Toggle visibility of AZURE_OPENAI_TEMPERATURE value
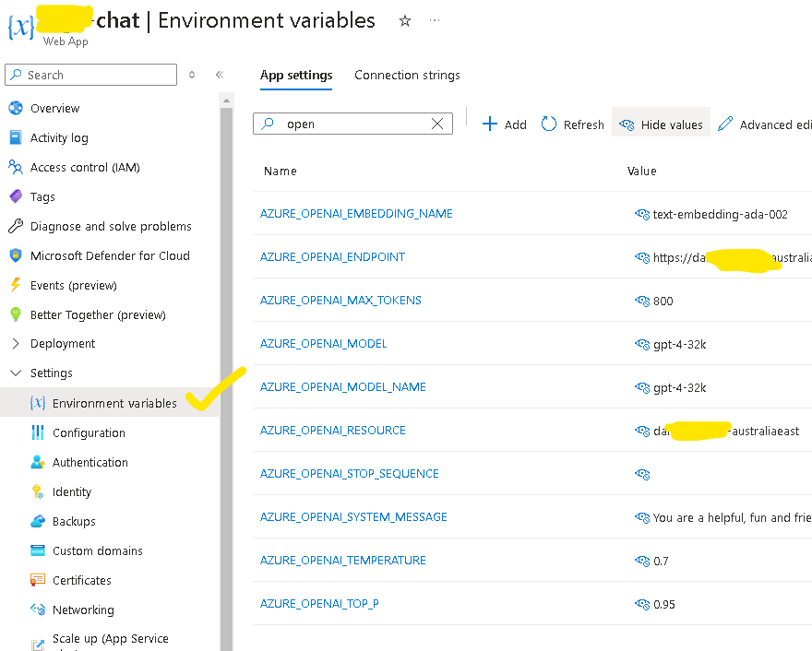Viewport: 812px width, 651px height. click(x=642, y=561)
